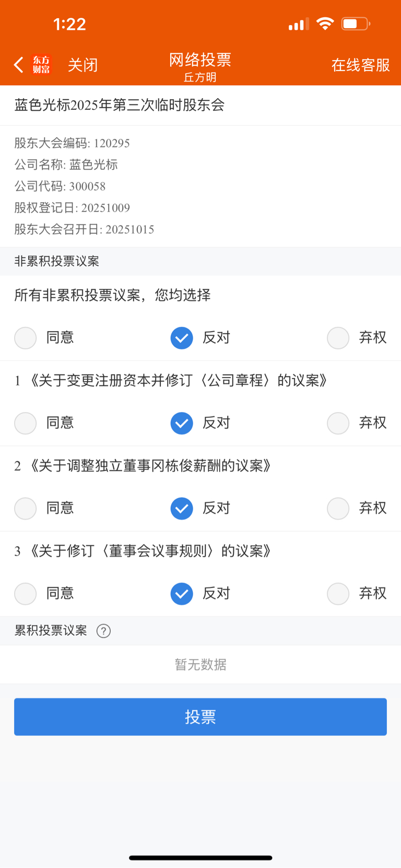This screenshot has width=401, height=868.
Task: Tap the 网络投票 page title
Action: [x=200, y=60]
